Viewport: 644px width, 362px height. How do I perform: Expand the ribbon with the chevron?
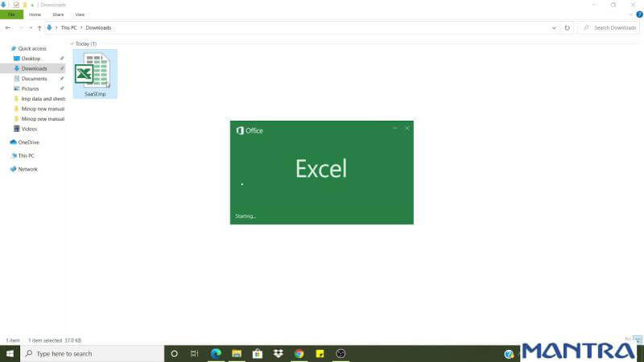pos(629,14)
